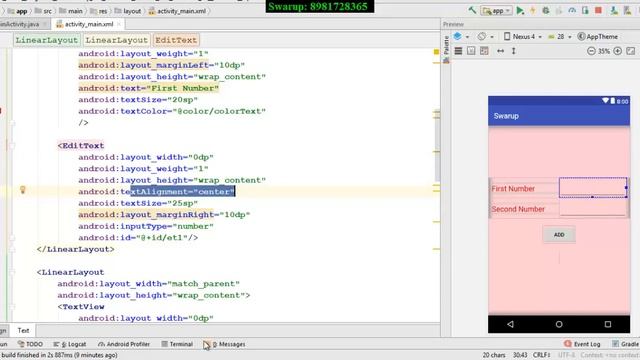Click the android:inputType="number" line
The height and width of the screenshot is (360, 640).
coord(146,226)
